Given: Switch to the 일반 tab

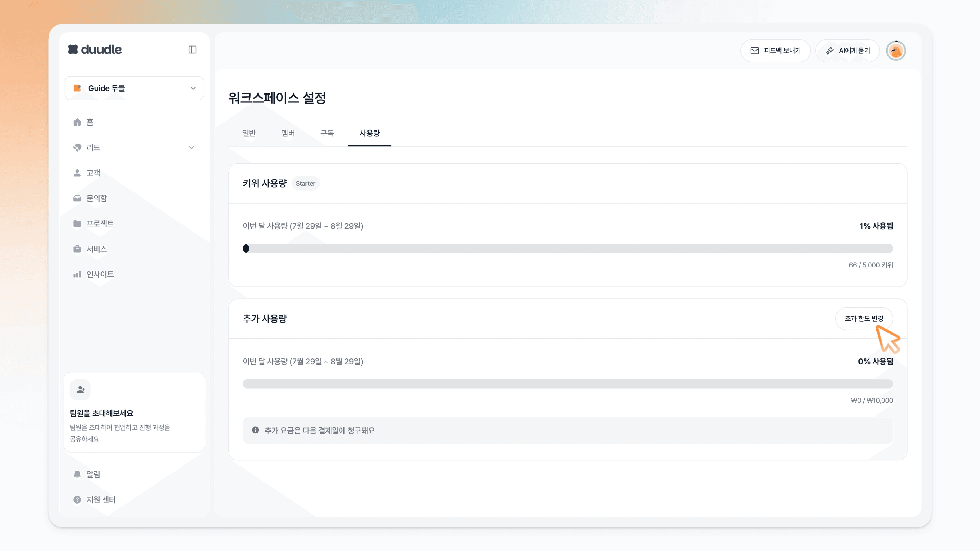Looking at the screenshot, I should point(249,133).
